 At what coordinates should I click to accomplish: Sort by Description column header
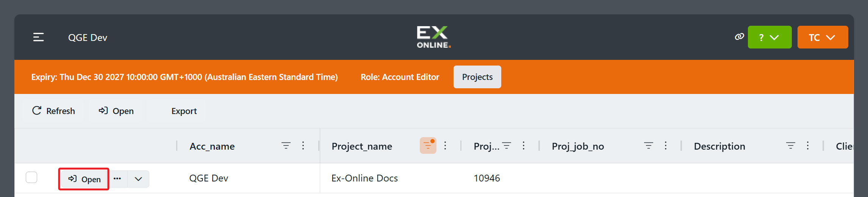pyautogui.click(x=719, y=146)
